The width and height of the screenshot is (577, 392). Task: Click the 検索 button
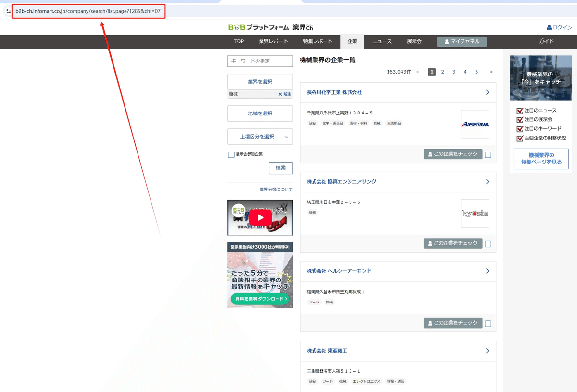point(281,168)
